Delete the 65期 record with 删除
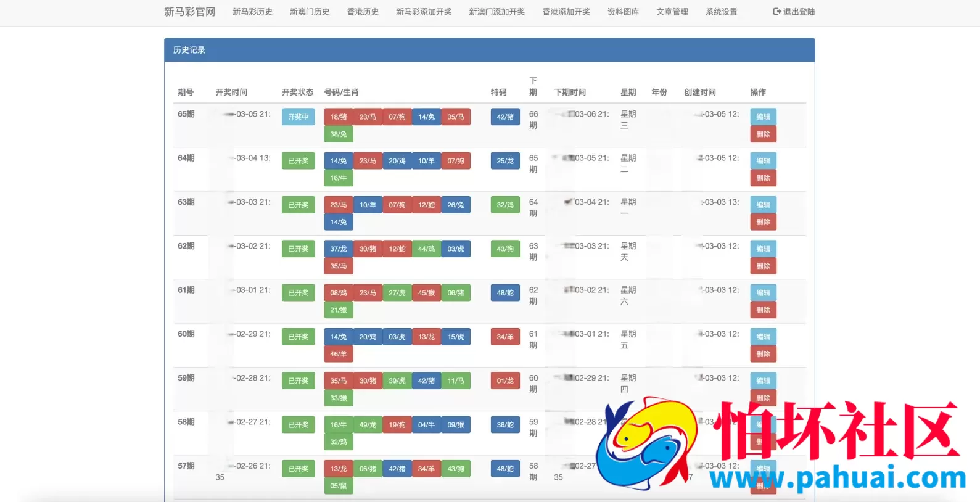The width and height of the screenshot is (980, 502). tap(763, 134)
